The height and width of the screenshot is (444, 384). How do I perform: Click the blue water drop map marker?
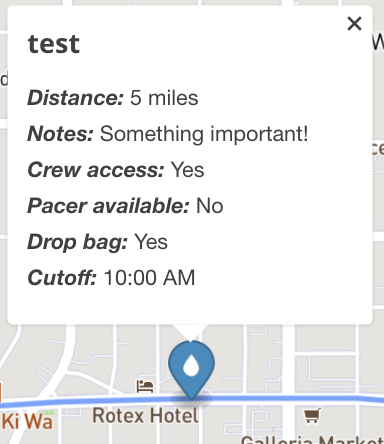[191, 369]
